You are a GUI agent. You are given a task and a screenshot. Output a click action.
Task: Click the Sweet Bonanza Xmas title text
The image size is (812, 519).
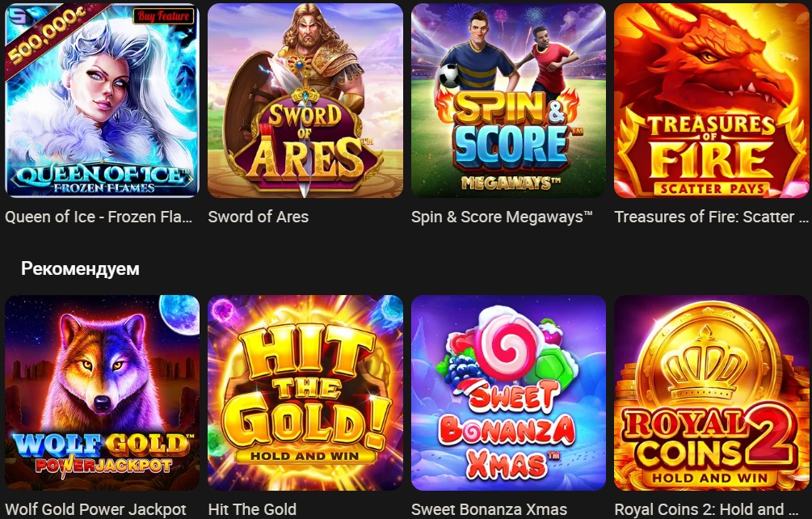coord(489,509)
